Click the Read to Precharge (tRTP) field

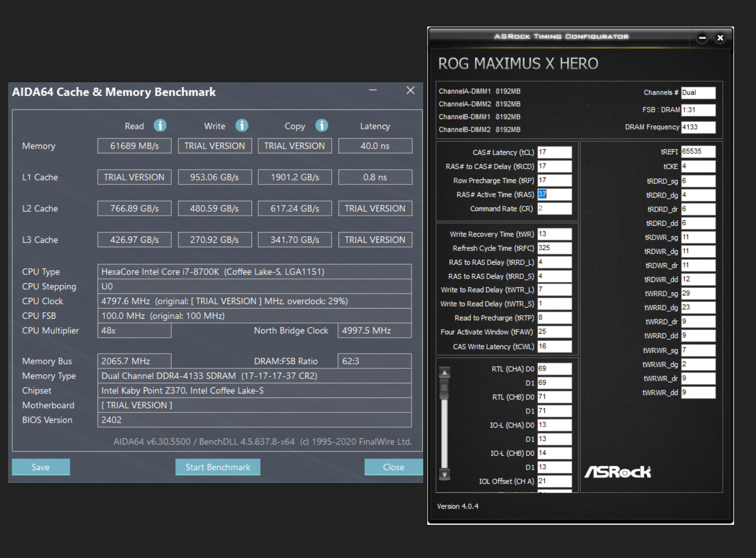(x=555, y=318)
